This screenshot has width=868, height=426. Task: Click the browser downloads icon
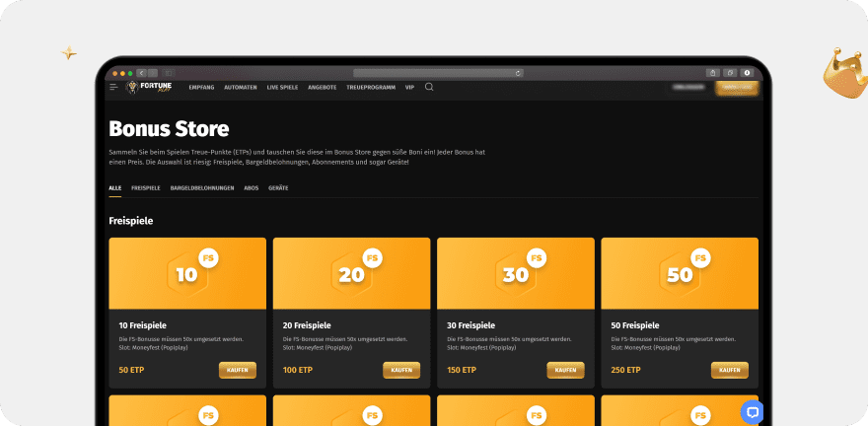748,73
